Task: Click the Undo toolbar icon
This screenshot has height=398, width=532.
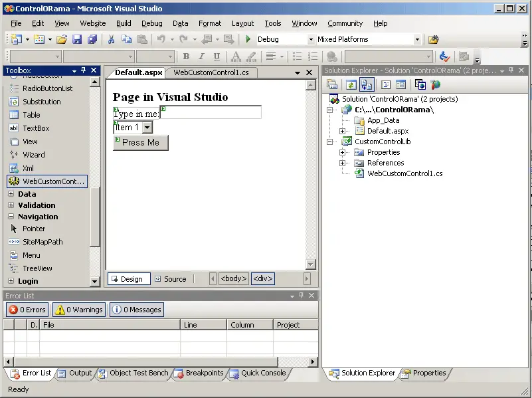Action: (x=161, y=39)
